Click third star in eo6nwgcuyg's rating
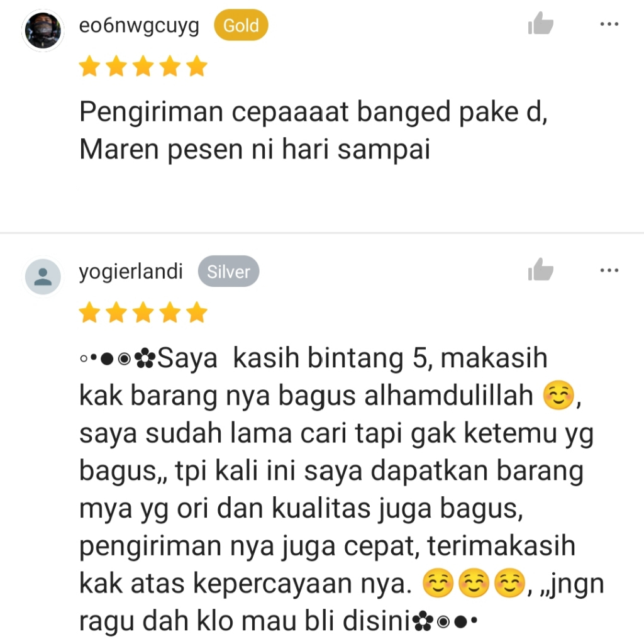The height and width of the screenshot is (644, 644). pos(143,66)
